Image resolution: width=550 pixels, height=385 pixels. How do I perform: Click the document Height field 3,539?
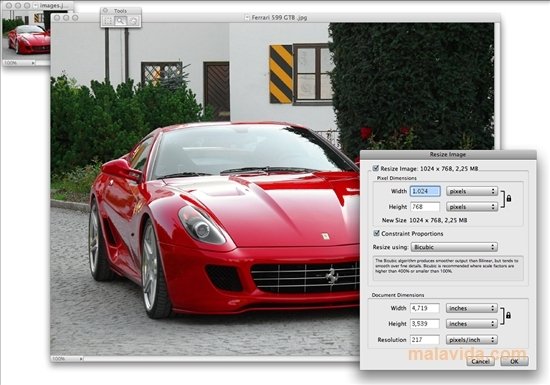tap(425, 324)
